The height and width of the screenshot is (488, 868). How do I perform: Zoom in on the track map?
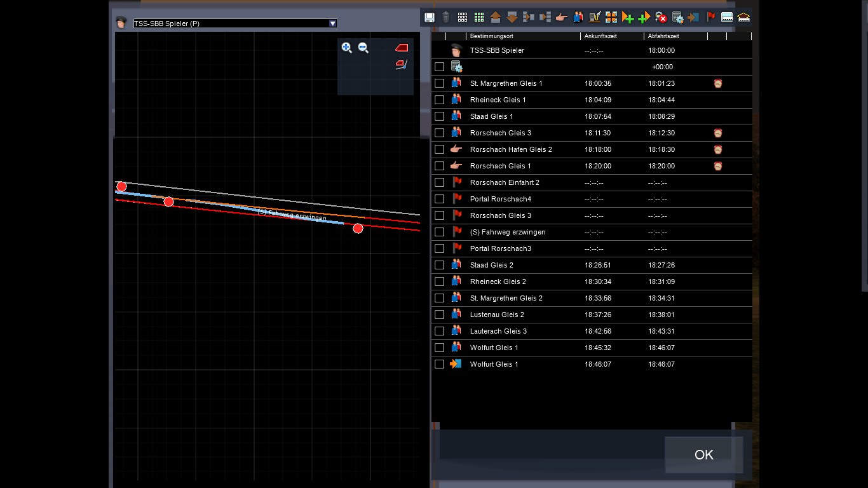coord(346,48)
